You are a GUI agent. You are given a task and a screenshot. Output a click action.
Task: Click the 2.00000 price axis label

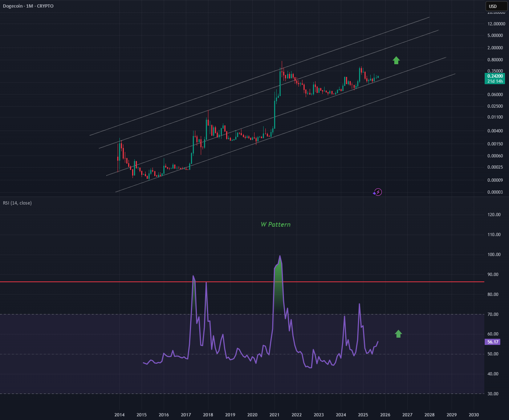coord(495,48)
